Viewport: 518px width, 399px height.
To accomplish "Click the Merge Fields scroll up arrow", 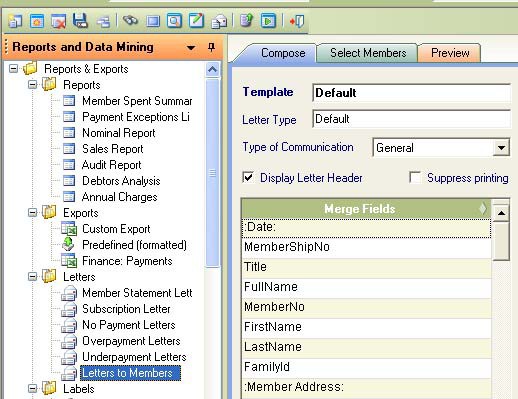I will pos(501,213).
